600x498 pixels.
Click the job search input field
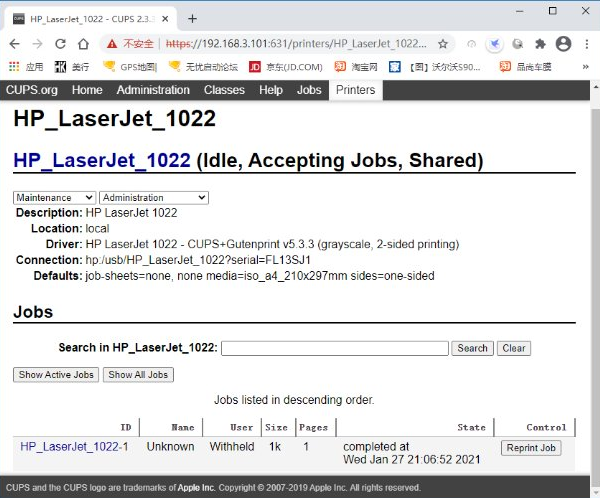[x=335, y=348]
